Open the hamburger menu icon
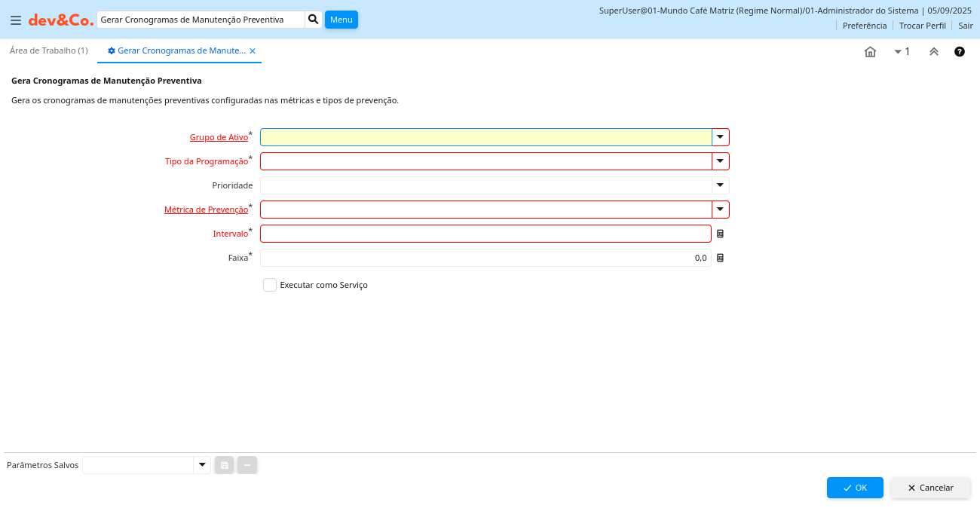The height and width of the screenshot is (508, 980). [16, 20]
